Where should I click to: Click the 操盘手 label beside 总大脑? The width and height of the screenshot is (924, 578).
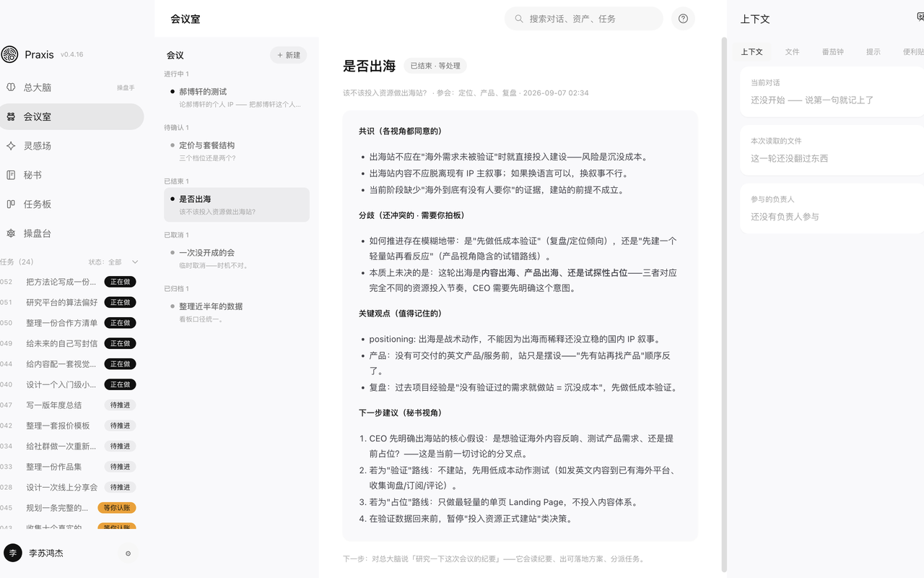(126, 87)
